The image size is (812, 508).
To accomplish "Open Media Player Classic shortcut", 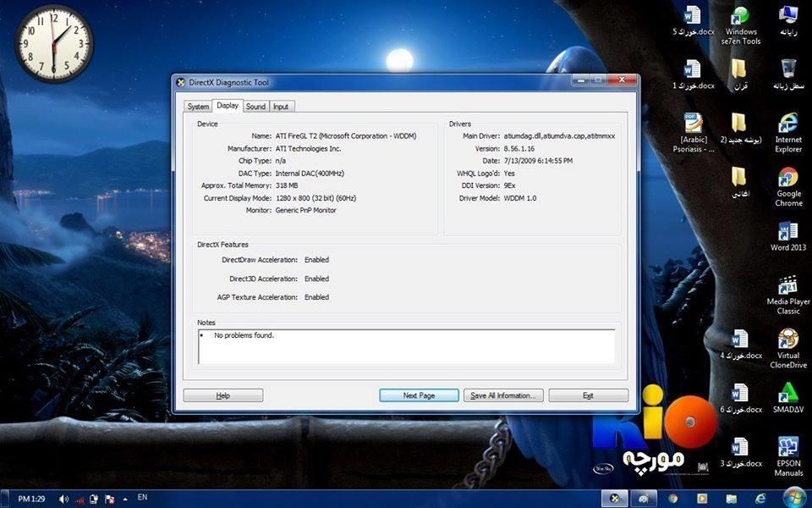I will point(788,295).
